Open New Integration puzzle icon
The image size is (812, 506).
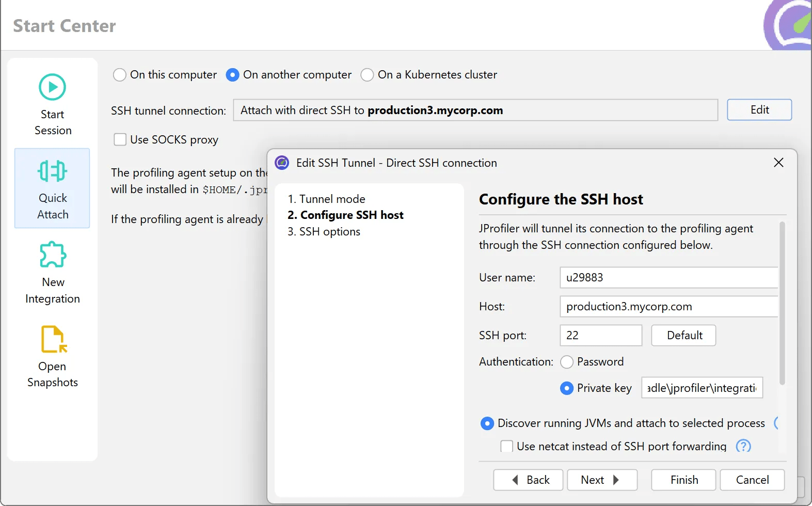[53, 255]
